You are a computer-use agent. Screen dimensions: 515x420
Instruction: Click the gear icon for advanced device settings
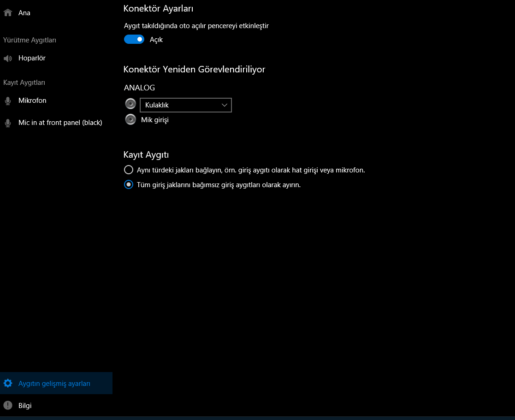coord(8,383)
